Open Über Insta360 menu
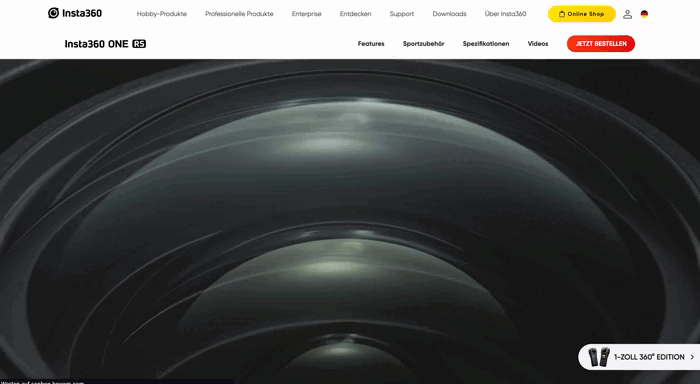 pyautogui.click(x=505, y=14)
